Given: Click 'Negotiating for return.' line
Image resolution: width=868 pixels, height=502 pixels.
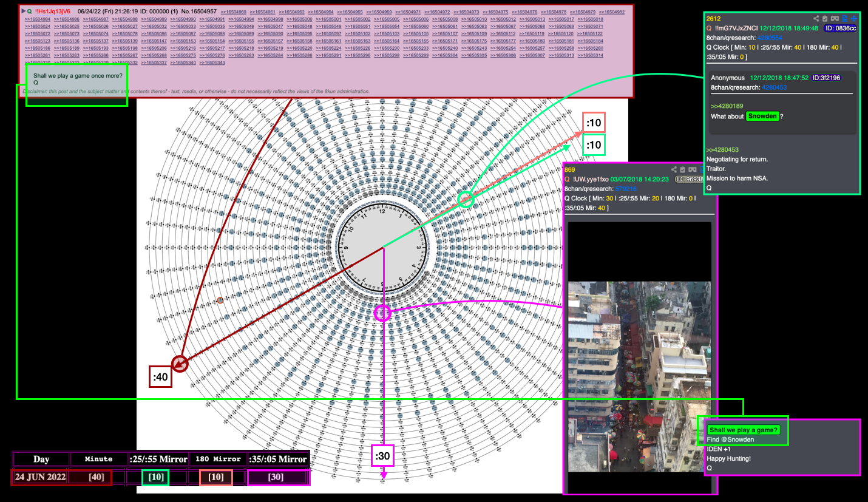Looking at the screenshot, I should point(737,159).
